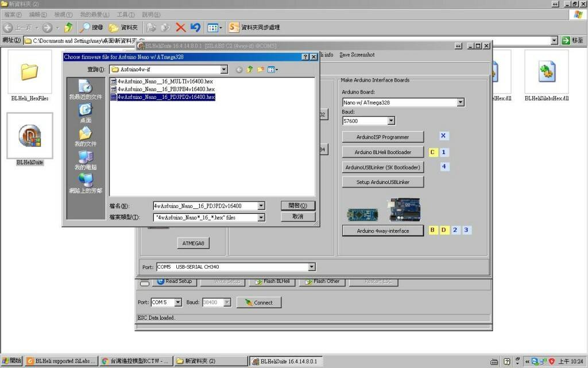Expand the Arduino Board dropdown
588x368 pixels.
(461, 102)
